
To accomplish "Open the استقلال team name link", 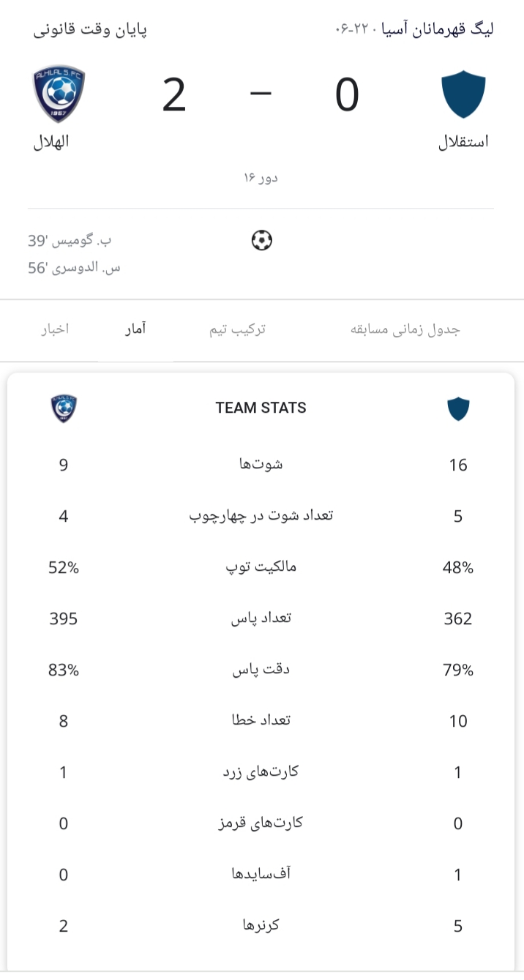I will (x=463, y=141).
